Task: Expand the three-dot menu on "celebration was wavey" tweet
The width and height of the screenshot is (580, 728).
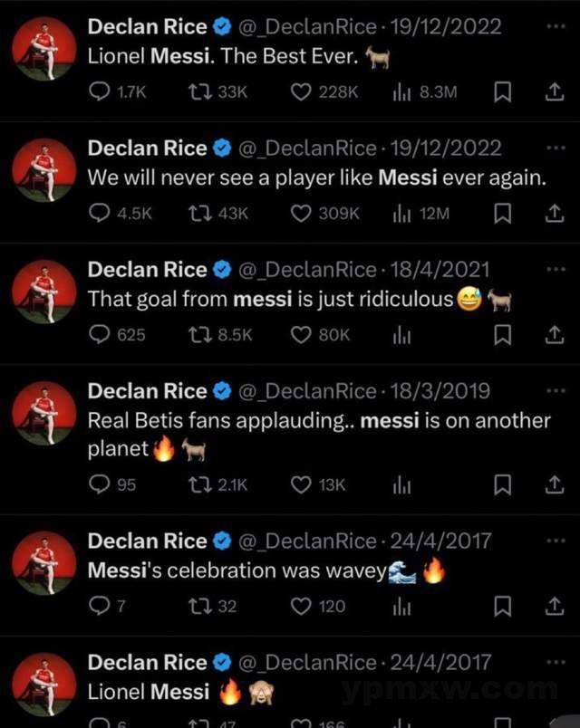Action: (556, 541)
